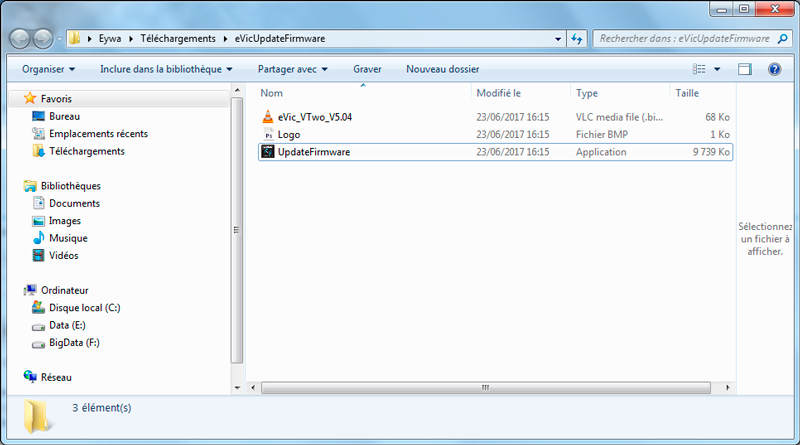Open Téléchargements in the navigation pane
The width and height of the screenshot is (800, 445).
87,151
